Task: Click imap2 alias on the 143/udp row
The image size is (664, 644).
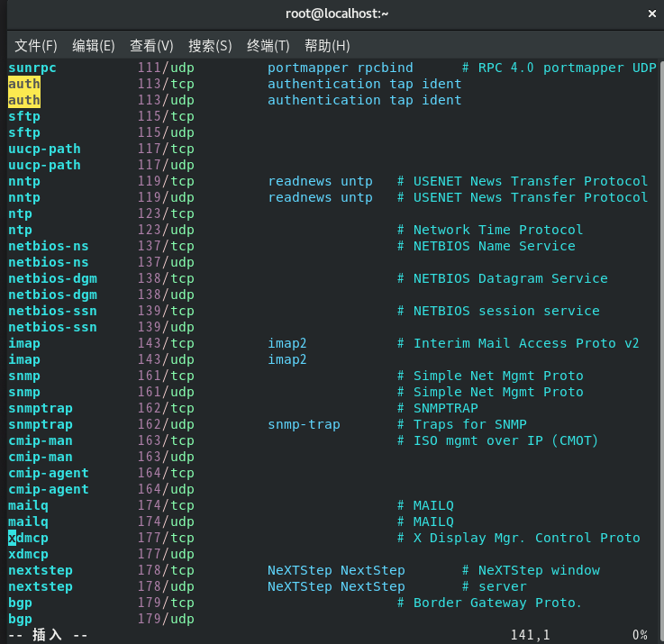Action: (x=287, y=360)
